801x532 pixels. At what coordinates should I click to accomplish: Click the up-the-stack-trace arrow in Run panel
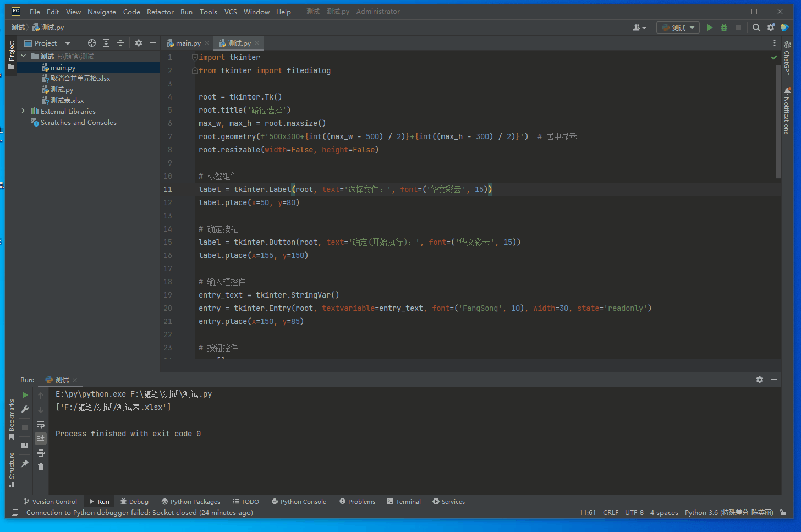[41, 395]
